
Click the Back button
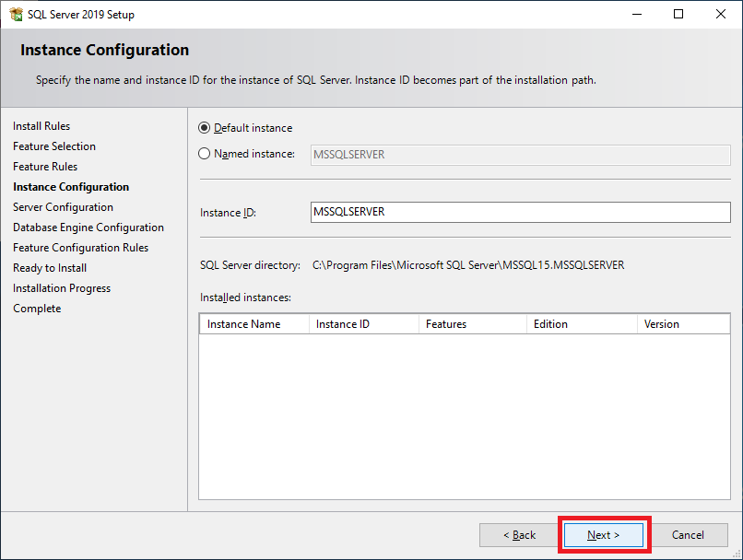519,535
